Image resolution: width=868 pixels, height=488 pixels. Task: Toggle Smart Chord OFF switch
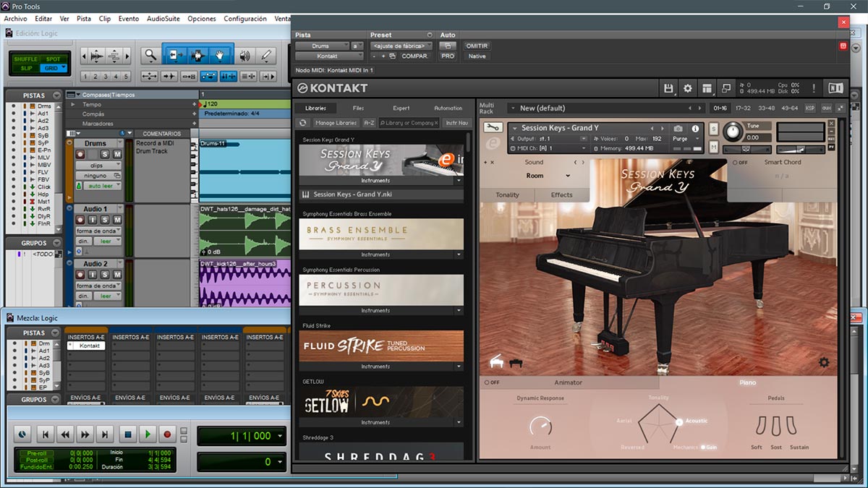[739, 163]
